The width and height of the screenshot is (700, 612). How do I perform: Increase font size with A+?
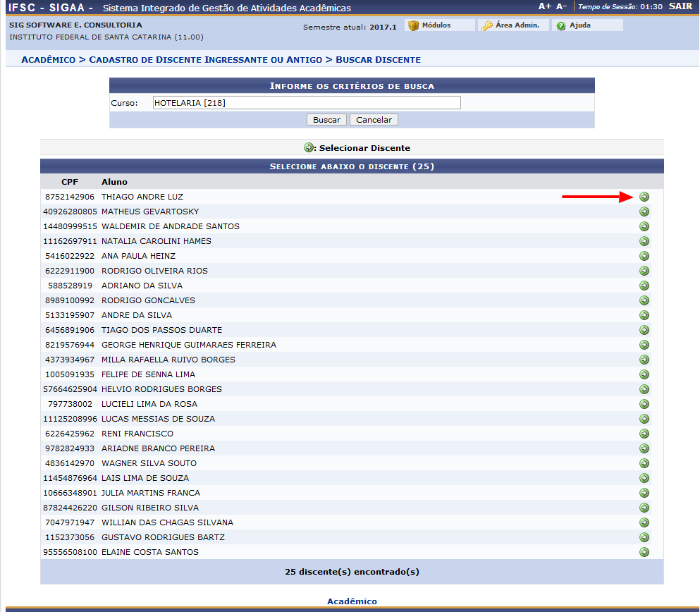coord(545,6)
